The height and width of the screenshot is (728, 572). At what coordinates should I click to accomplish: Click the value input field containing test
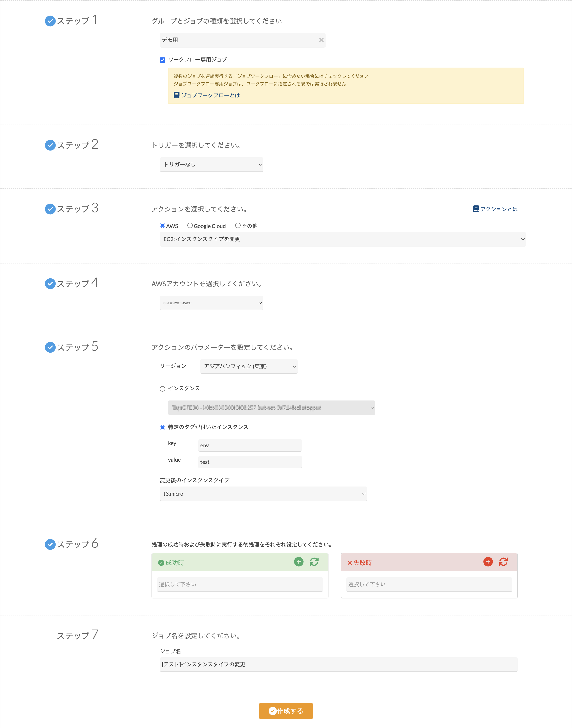point(250,462)
